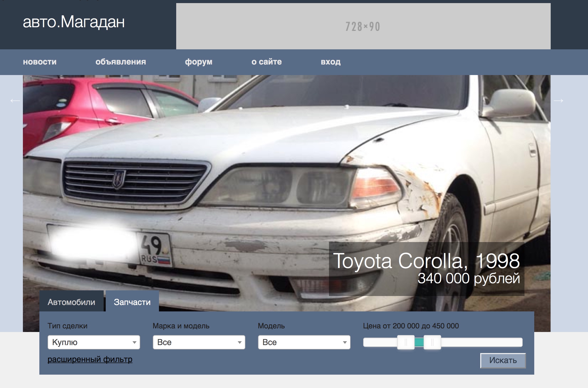Expand the Модель dropdown
This screenshot has width=588, height=388.
[304, 342]
